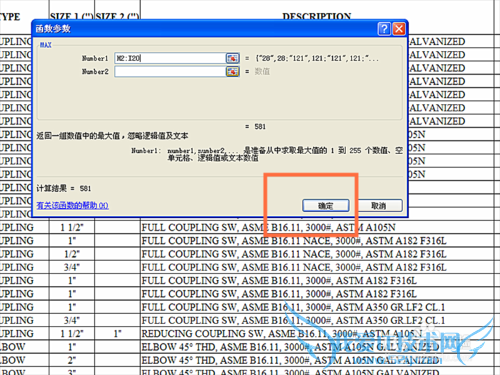
Task: Select the ELBOW 45° THD row with size 2"
Action: 317,360
